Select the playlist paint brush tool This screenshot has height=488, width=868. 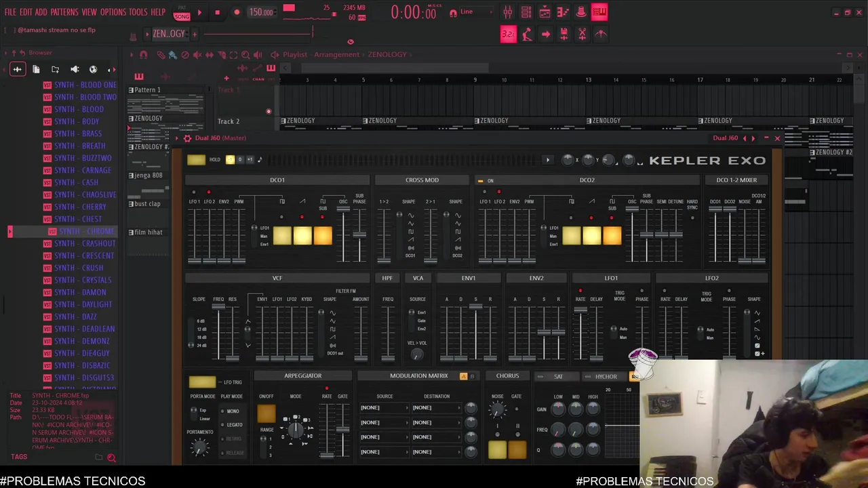pos(173,54)
